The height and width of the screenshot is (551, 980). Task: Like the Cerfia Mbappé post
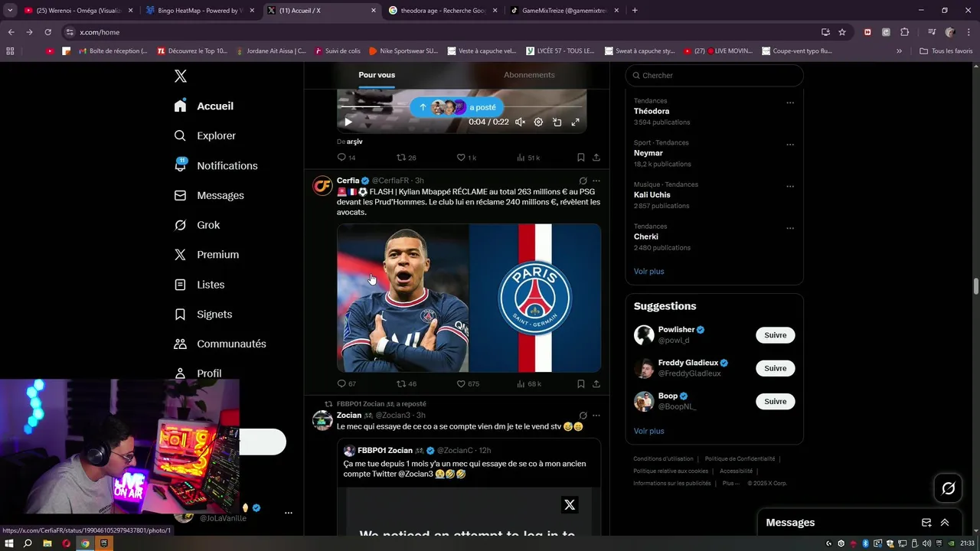(x=467, y=383)
